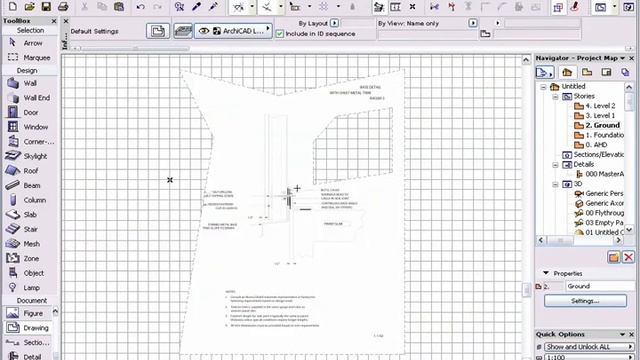Collapse the Untitled project tree node
The image size is (640, 360).
543,87
